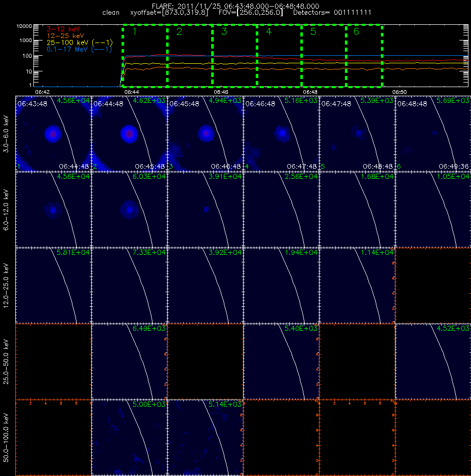Select the yellow 25-100 keV (--1) legend label
This screenshot has width=471, height=476.
(80, 43)
